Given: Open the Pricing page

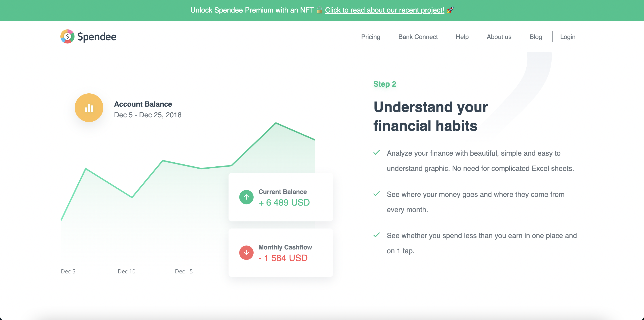Looking at the screenshot, I should pyautogui.click(x=371, y=37).
